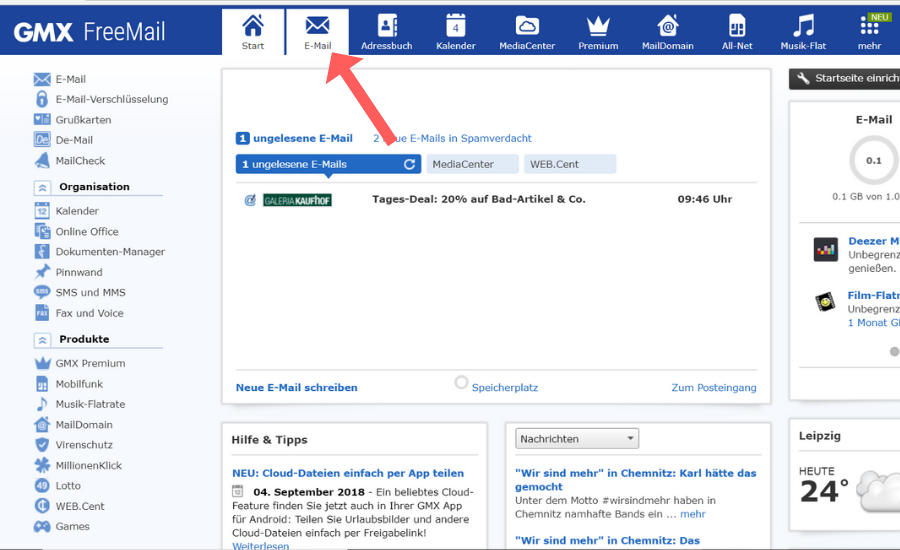Refresh the unread e-mails list
The image size is (900, 550).
409,164
